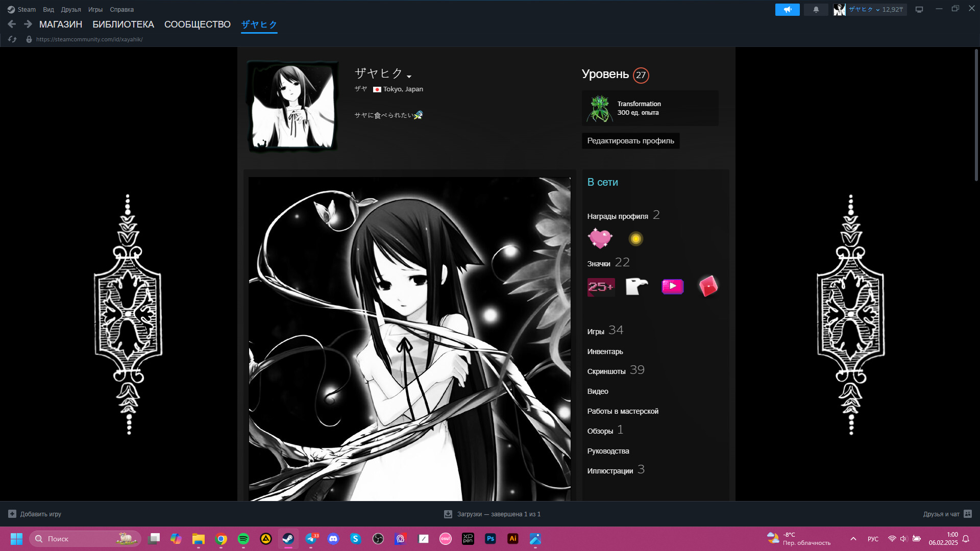Open the large artwork showcase image

point(409,339)
